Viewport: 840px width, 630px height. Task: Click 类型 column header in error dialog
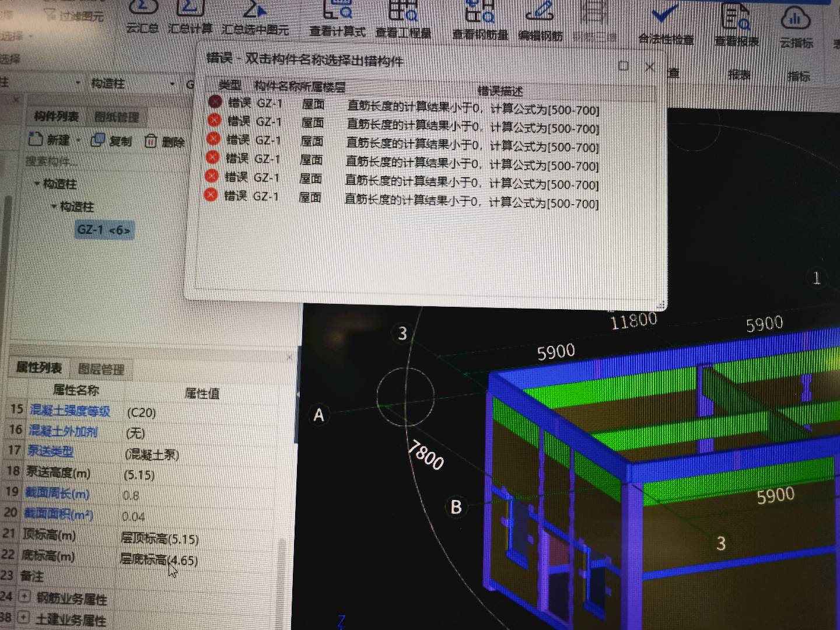tap(229, 85)
